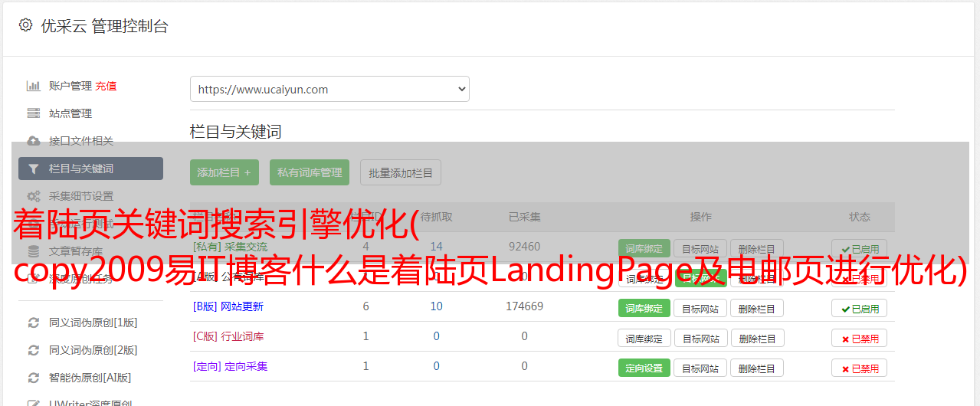The width and height of the screenshot is (980, 406).
Task: Click the filter funnel icon of 栏目与关键词
Action: [34, 169]
